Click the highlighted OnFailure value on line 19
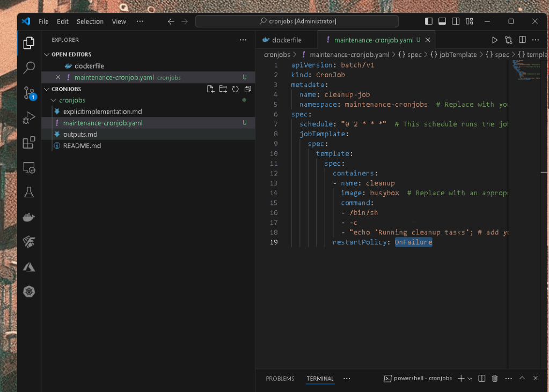This screenshot has width=549, height=392. click(414, 242)
